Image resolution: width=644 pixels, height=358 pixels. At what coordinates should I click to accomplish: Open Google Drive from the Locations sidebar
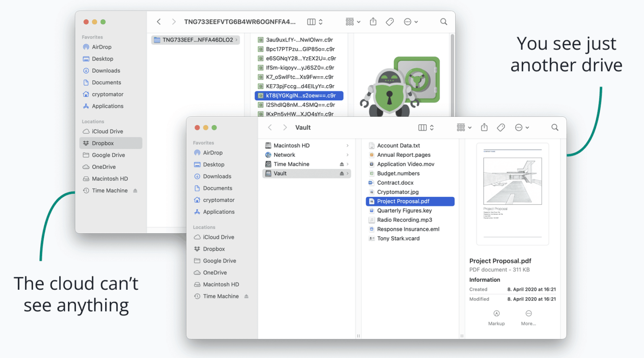coord(219,260)
